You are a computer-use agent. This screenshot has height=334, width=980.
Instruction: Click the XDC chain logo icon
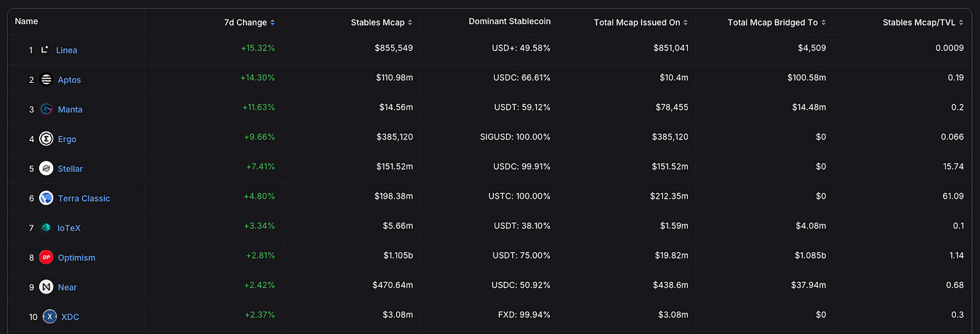coord(50,316)
